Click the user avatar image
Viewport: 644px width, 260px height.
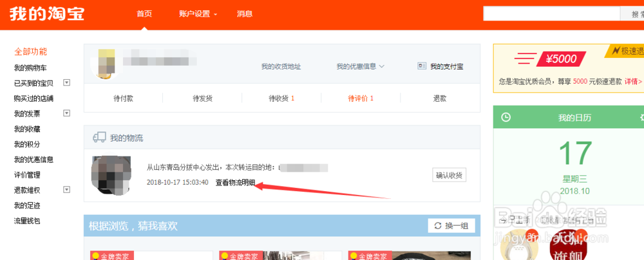[x=106, y=64]
